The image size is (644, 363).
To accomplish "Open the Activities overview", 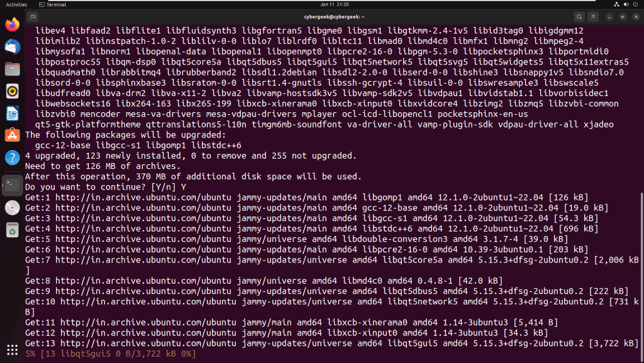I will point(17,5).
